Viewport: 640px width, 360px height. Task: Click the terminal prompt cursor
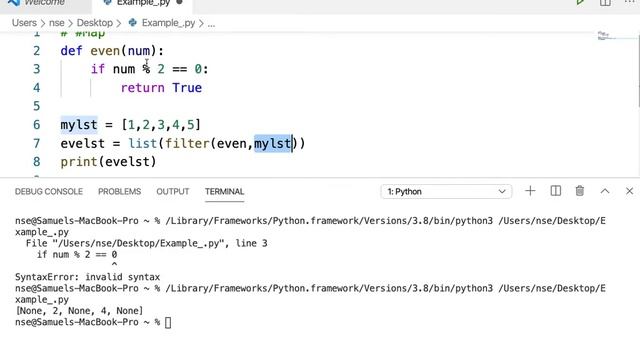click(168, 322)
